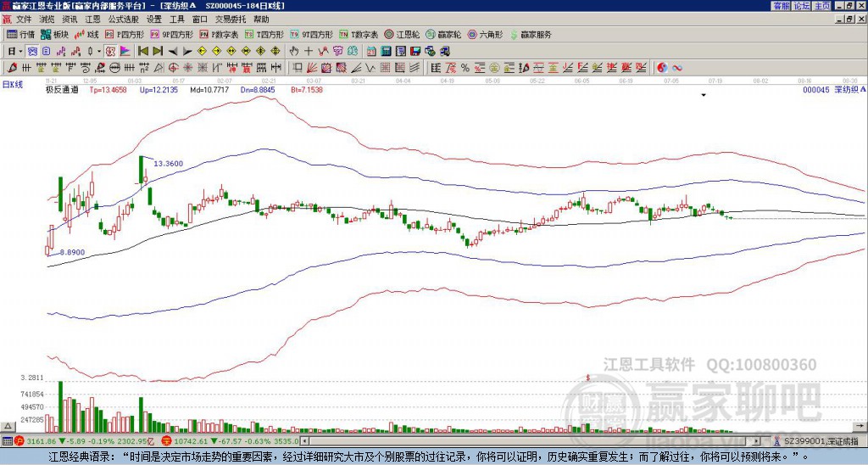Click the 13.3600 high price label
This screenshot has height=465, width=868.
169,164
